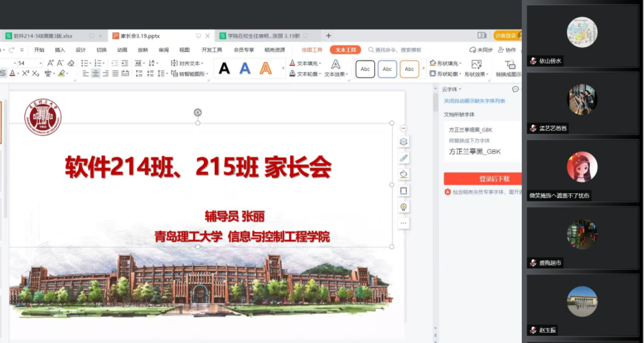Click the floating format brush icon

(x=403, y=158)
